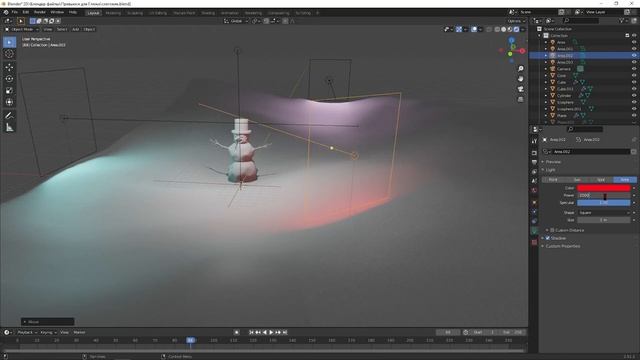640x360 pixels.
Task: Open the Physics properties tab
Action: click(534, 212)
